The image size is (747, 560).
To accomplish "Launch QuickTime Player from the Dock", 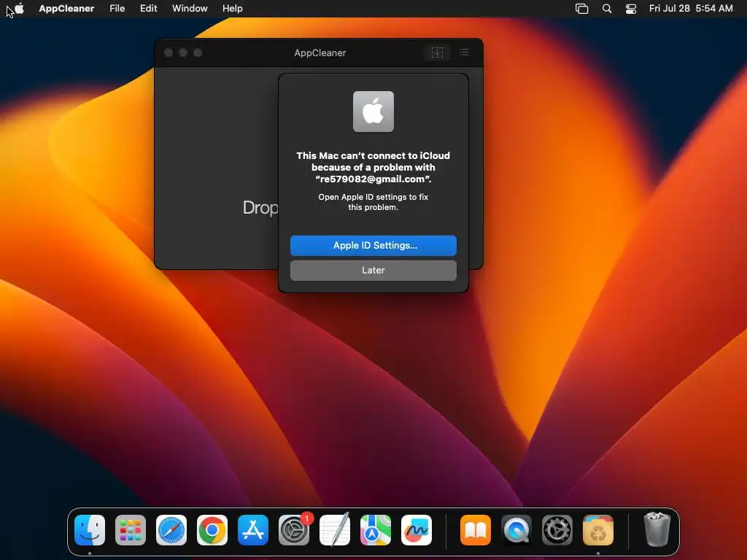I will coord(516,530).
